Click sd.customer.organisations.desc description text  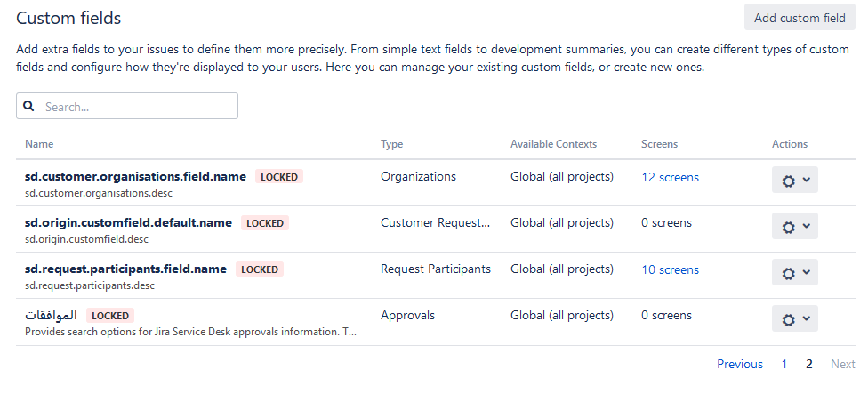(99, 193)
